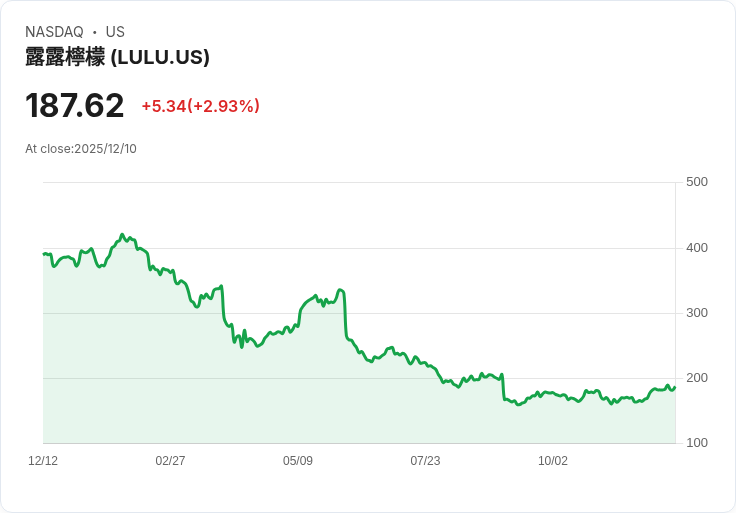Click the 400 y-axis price label
The width and height of the screenshot is (736, 513).
697,248
